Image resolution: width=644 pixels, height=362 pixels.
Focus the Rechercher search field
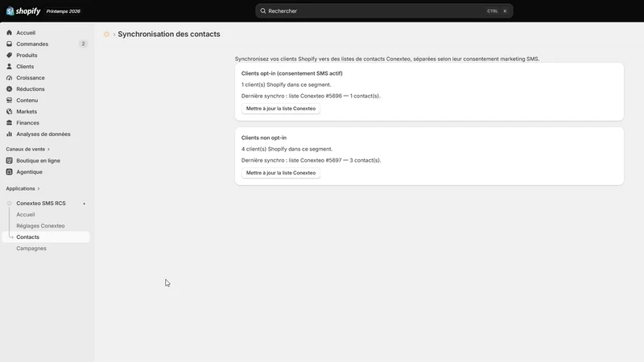click(x=384, y=11)
